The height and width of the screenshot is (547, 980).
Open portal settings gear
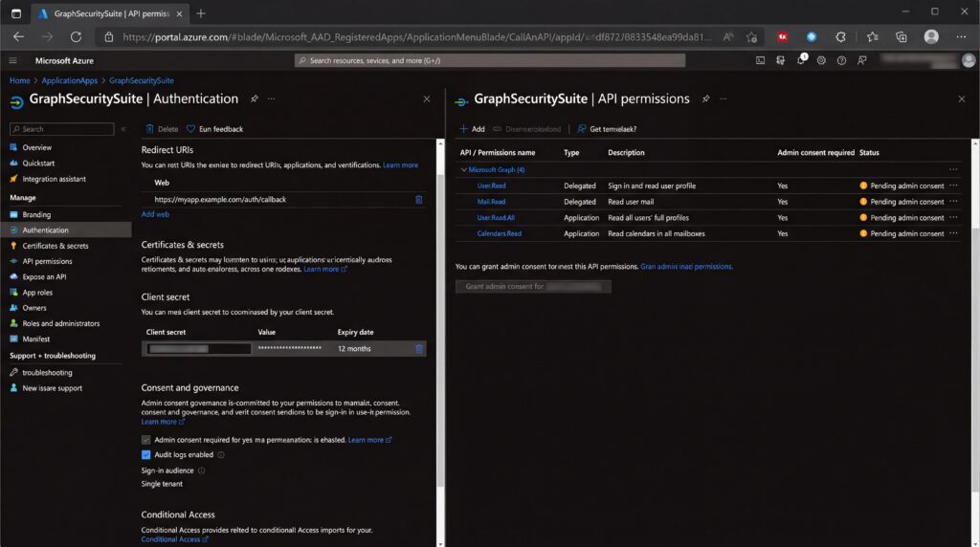pyautogui.click(x=821, y=60)
